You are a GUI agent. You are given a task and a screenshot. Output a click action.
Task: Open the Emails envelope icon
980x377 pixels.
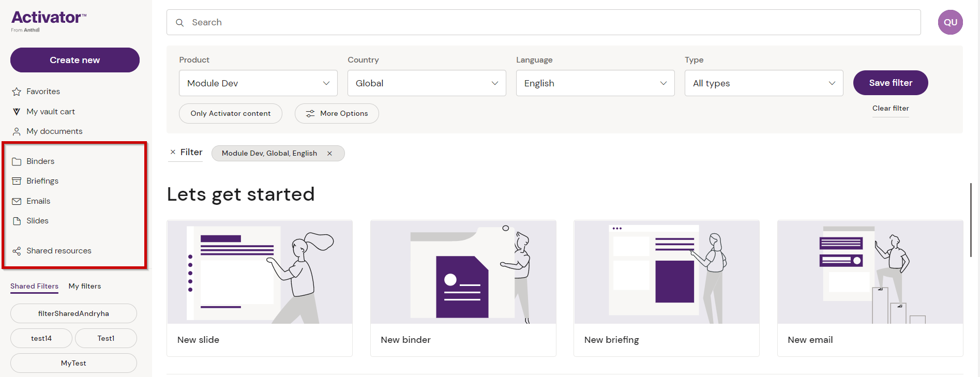pos(17,201)
